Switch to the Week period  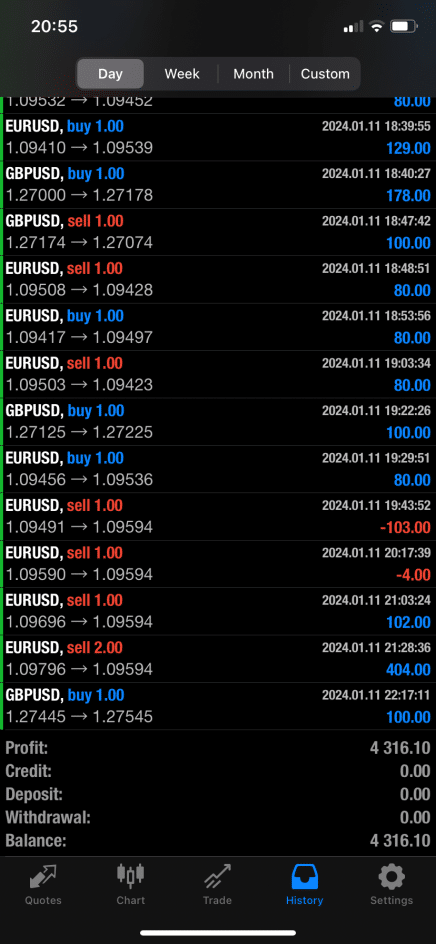(182, 74)
